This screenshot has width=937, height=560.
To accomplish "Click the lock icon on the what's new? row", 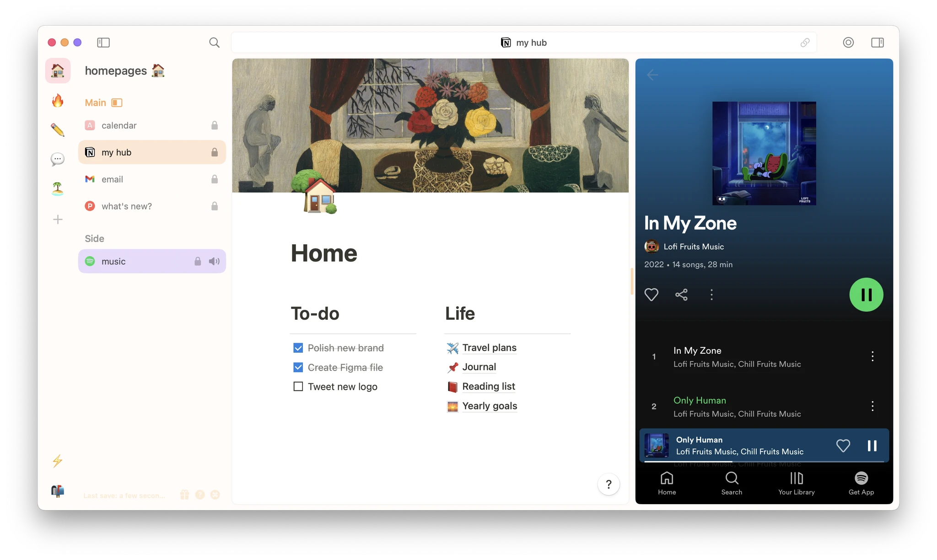I will point(215,206).
